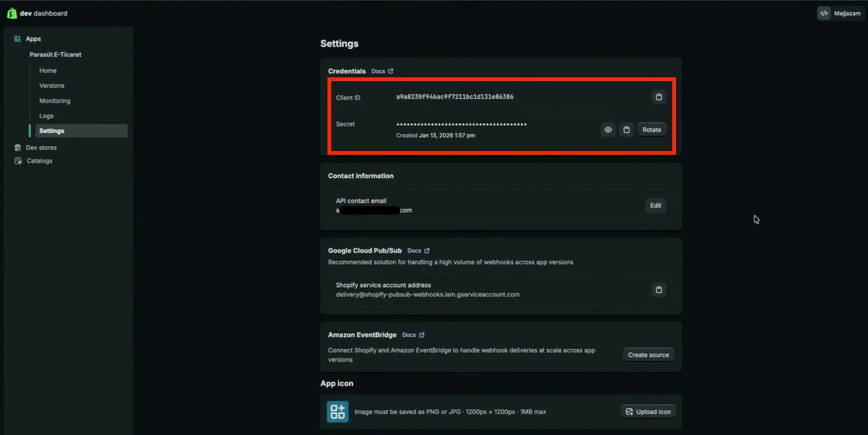Open external link icon beside Pub/Sub Docs
The width and height of the screenshot is (868, 435).
click(427, 251)
